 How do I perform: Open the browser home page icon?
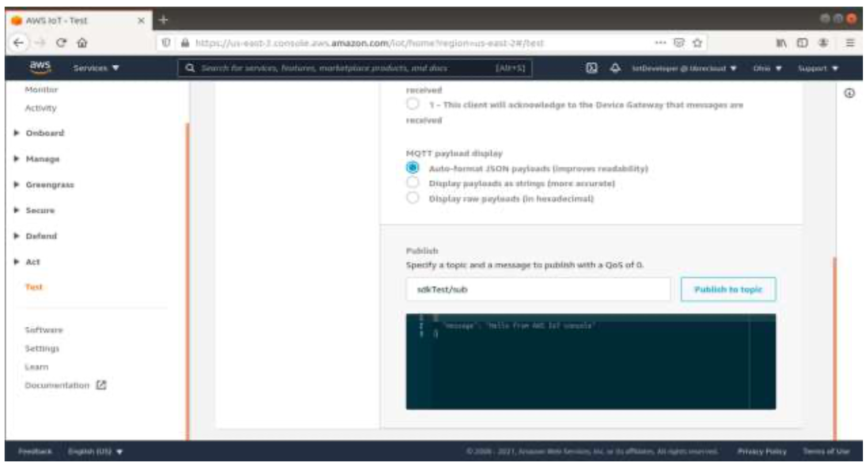(x=82, y=43)
